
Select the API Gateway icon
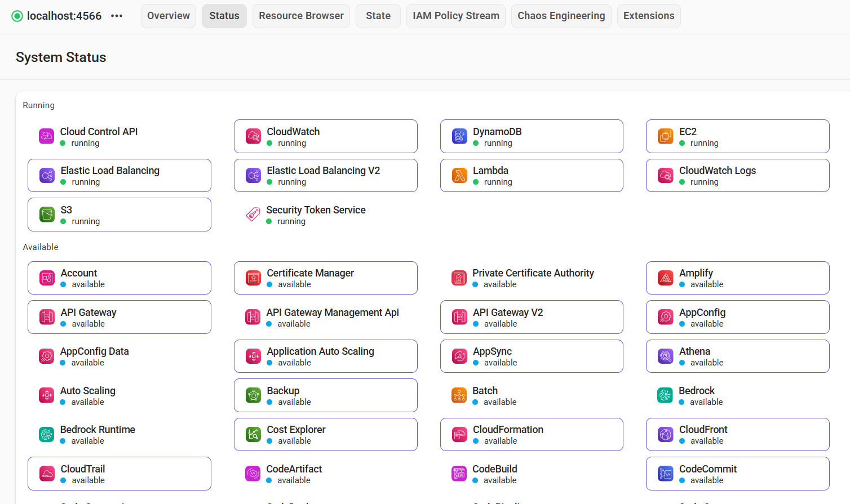46,316
